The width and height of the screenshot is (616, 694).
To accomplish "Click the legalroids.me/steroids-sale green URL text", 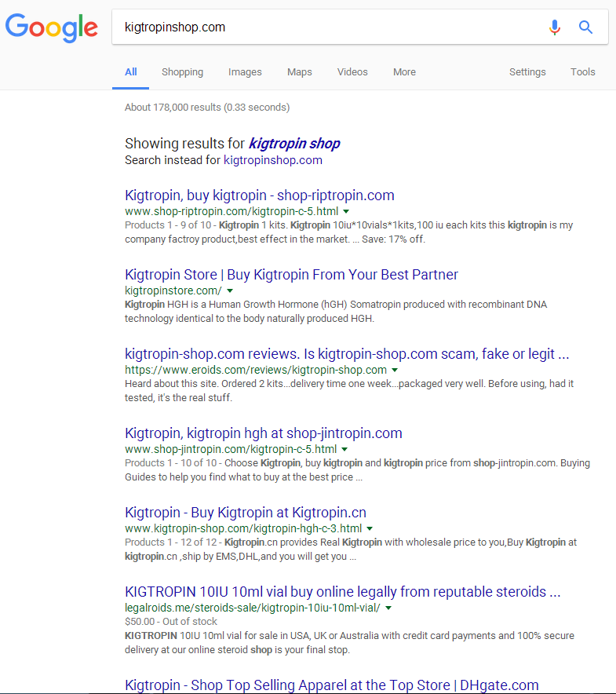I will pos(252,608).
